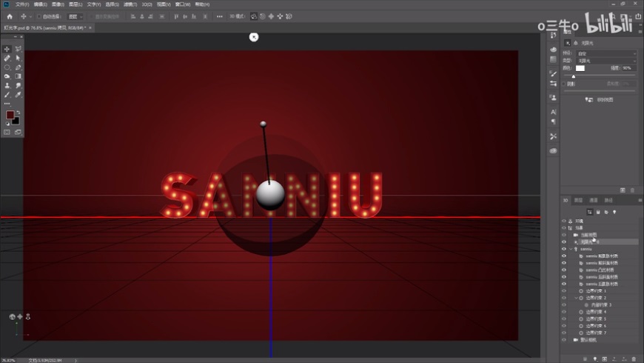
Task: Open the Preset dropdown in Properties
Action: [607, 53]
